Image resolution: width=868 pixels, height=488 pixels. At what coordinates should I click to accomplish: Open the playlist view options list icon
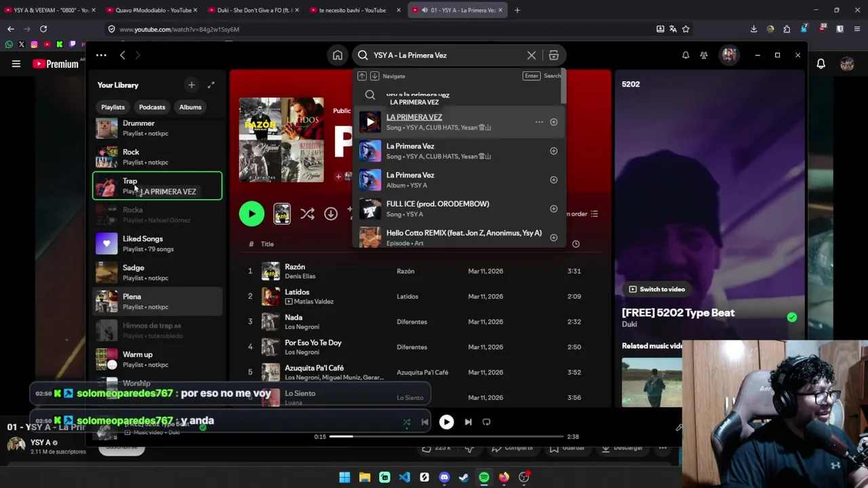click(595, 214)
